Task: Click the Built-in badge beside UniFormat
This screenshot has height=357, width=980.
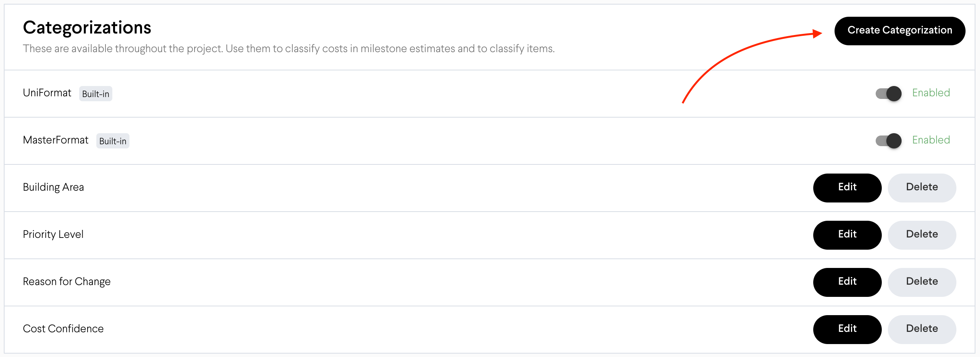Action: tap(96, 94)
